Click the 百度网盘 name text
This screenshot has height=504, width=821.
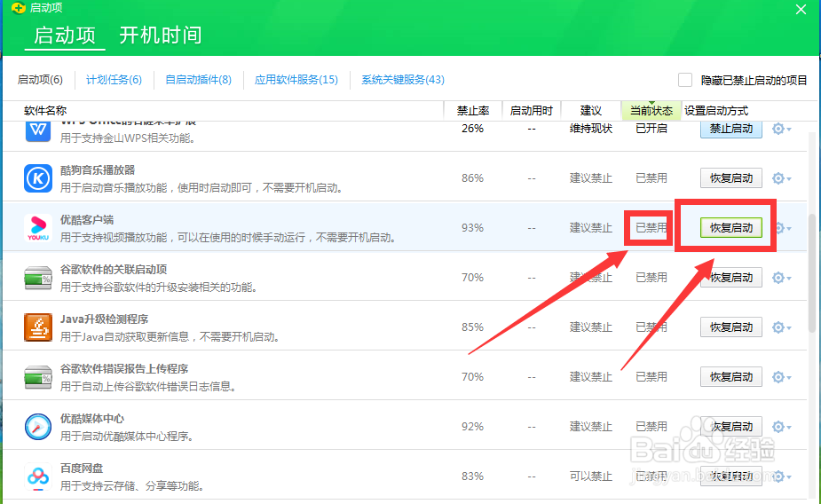(x=82, y=469)
